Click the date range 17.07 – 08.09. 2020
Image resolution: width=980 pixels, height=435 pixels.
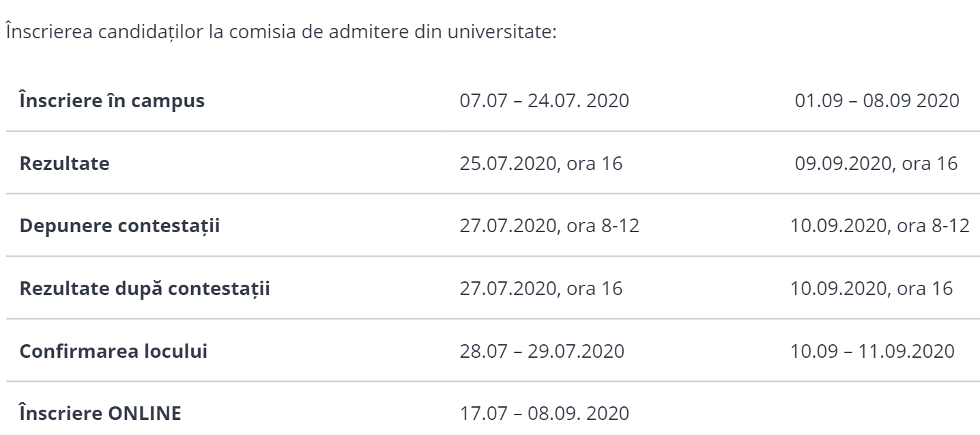pyautogui.click(x=545, y=414)
